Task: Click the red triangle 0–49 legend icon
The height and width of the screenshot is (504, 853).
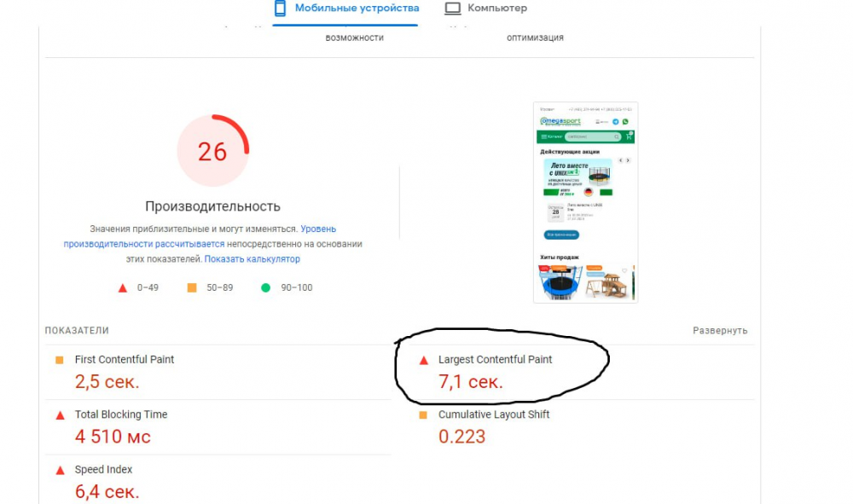Action: [x=122, y=288]
